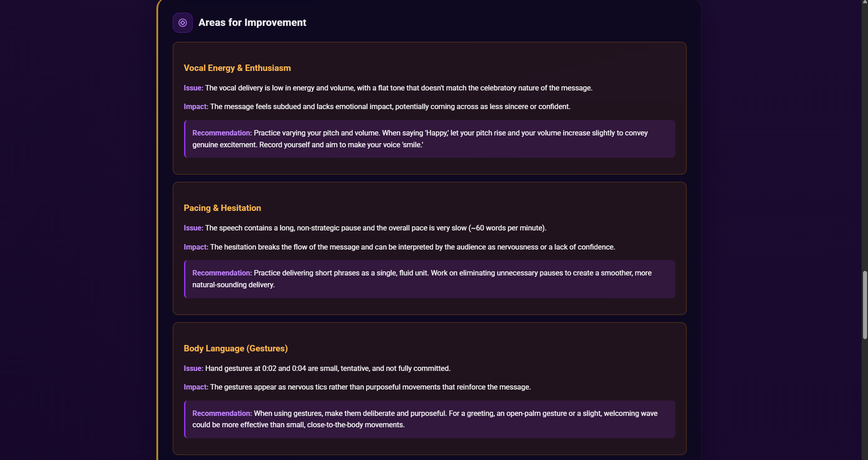Click the Body Language (Gestures) heading
868x460 pixels.
coord(235,349)
